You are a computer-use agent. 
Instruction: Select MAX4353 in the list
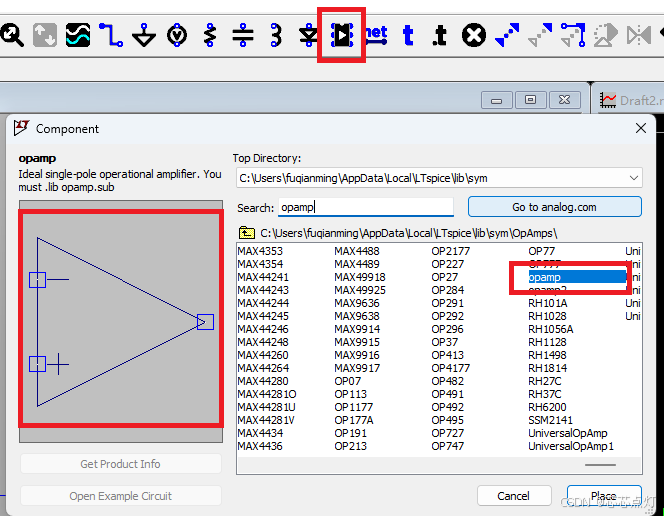pyautogui.click(x=260, y=251)
